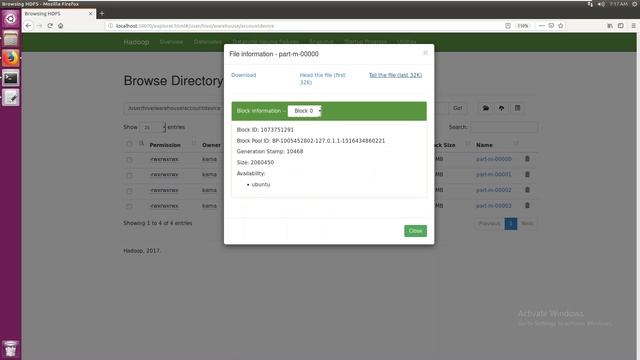Click the green Close button
Image resolution: width=640 pixels, height=360 pixels.
[x=416, y=231]
